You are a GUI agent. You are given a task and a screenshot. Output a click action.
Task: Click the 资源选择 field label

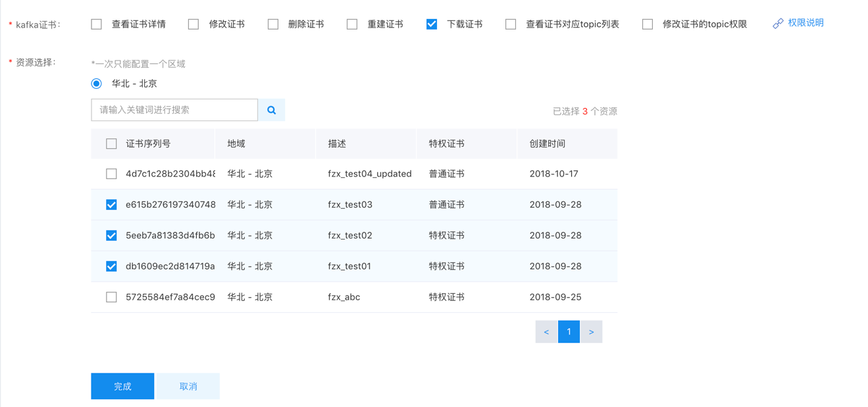point(36,63)
